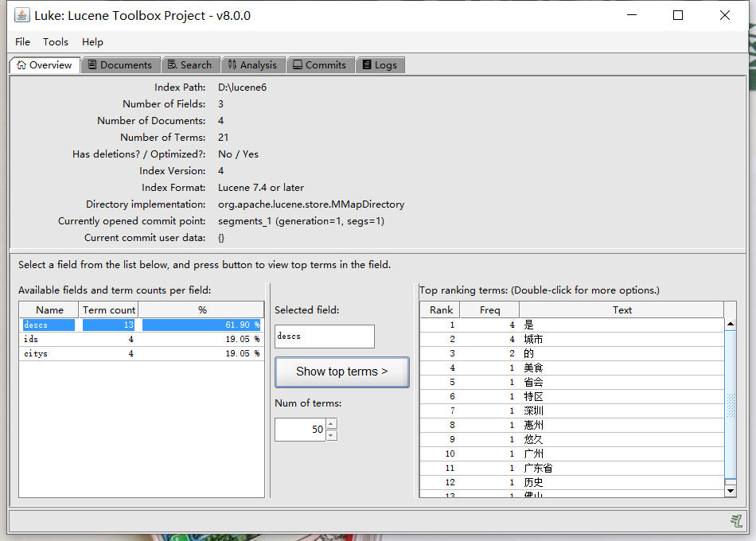This screenshot has height=541, width=756.
Task: Select the citys field row
Action: click(x=142, y=353)
